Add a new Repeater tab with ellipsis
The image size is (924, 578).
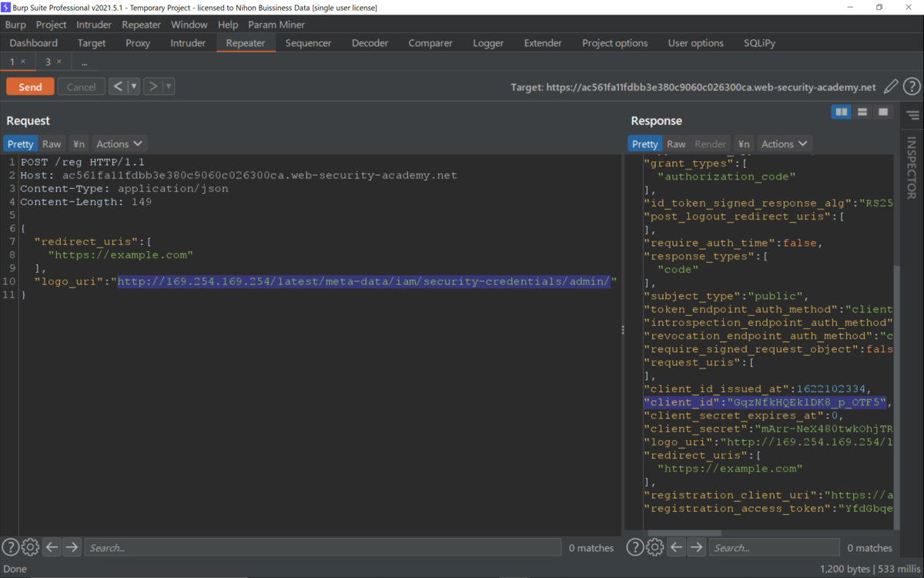[83, 62]
